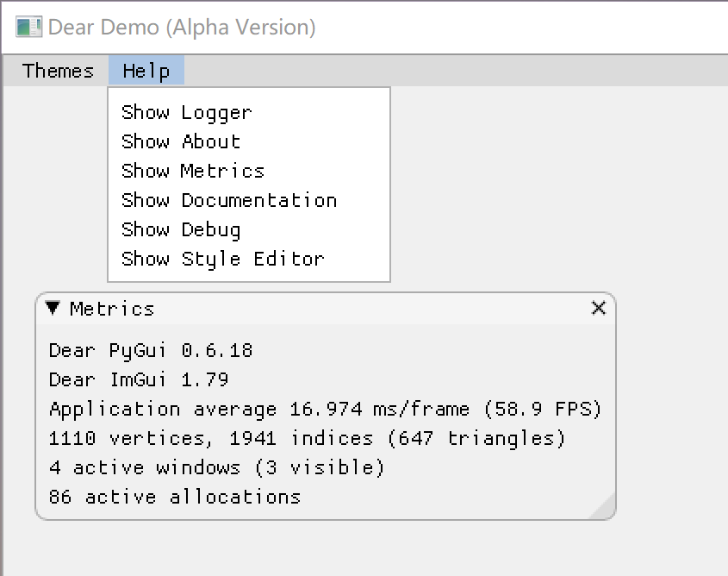
Task: Click the active windows count text
Action: 216,467
